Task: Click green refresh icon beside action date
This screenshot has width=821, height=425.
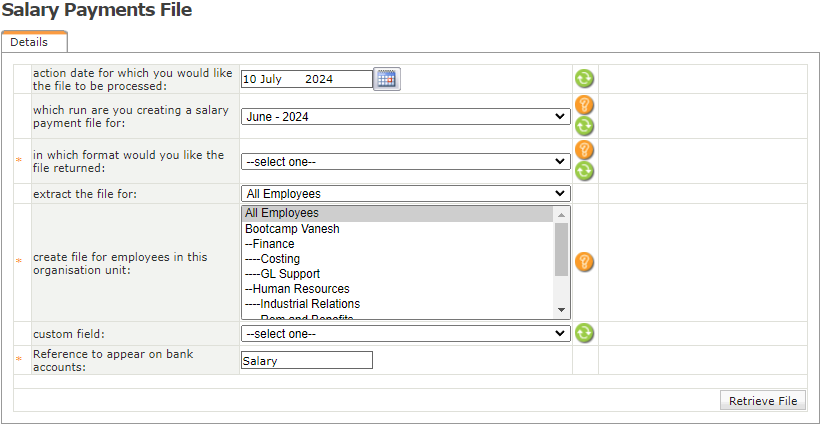Action: pos(584,79)
